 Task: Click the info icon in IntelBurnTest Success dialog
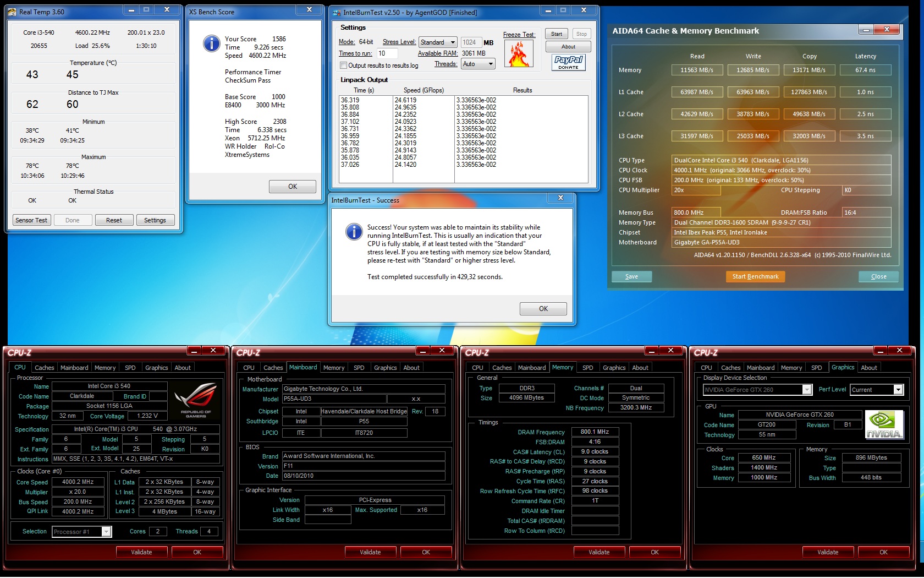[354, 231]
